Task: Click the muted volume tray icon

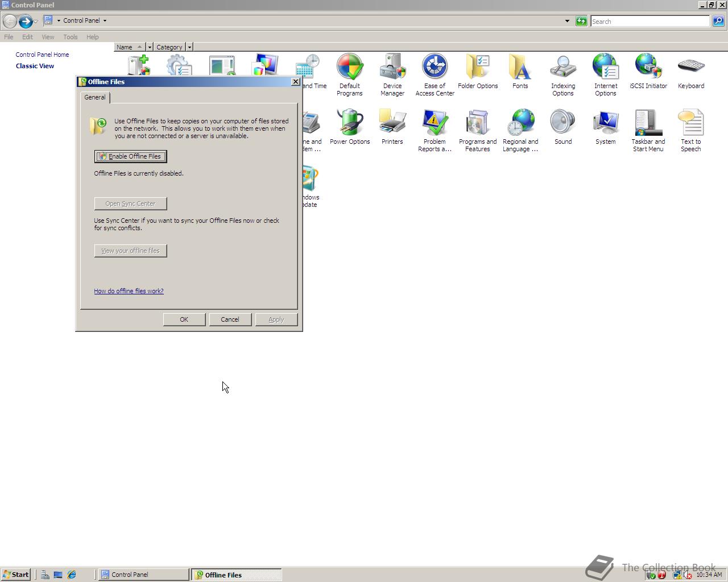Action: (x=688, y=575)
